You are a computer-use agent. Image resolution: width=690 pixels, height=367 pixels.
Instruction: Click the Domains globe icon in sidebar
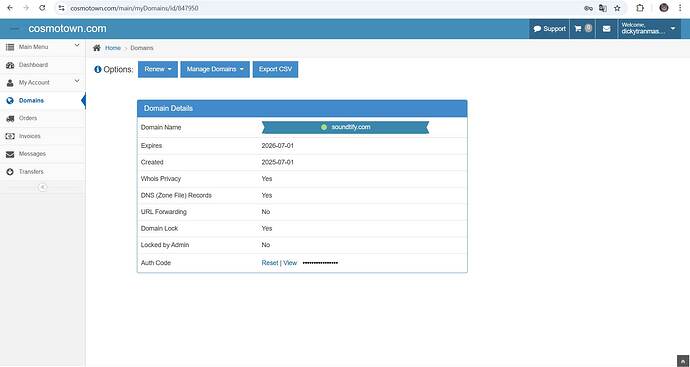point(10,100)
